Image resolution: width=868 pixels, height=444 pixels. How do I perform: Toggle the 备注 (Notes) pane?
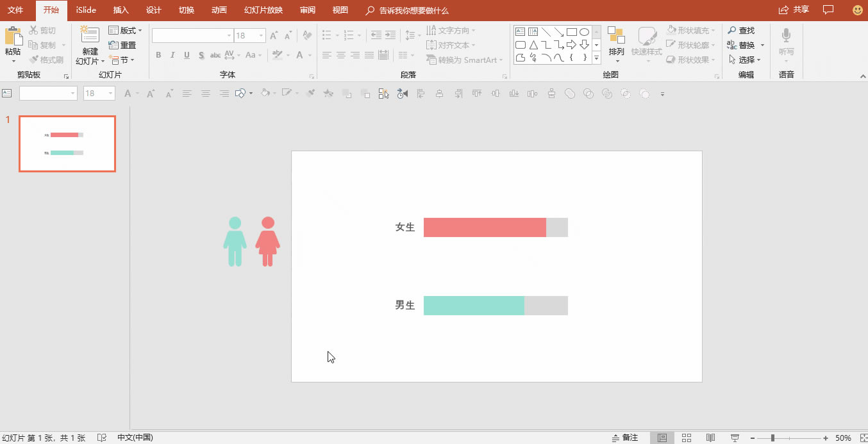coord(625,438)
